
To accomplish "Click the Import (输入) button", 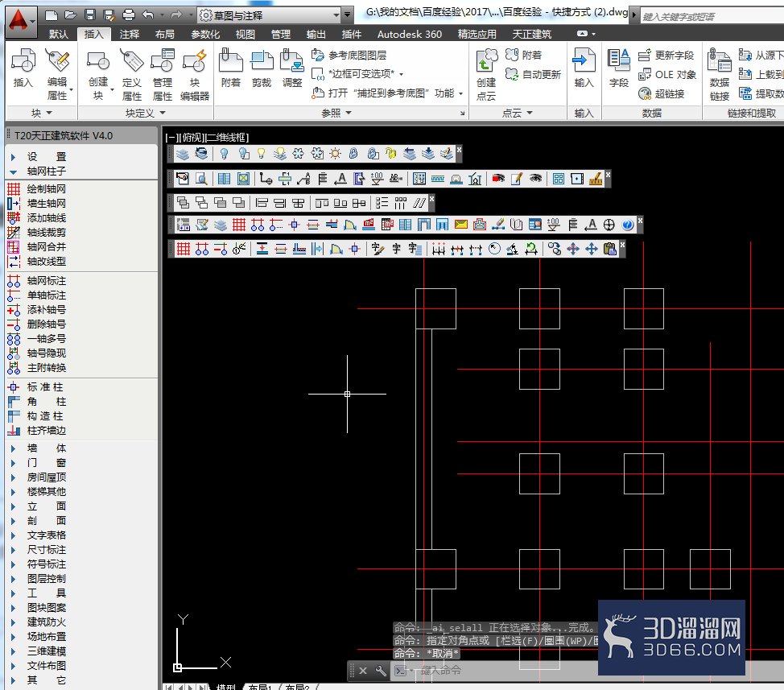I will [x=584, y=68].
